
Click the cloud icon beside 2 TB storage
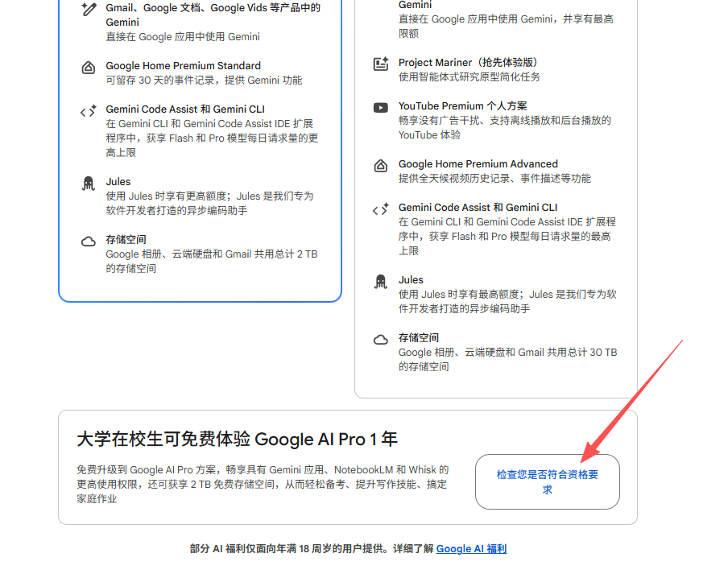[x=89, y=242]
